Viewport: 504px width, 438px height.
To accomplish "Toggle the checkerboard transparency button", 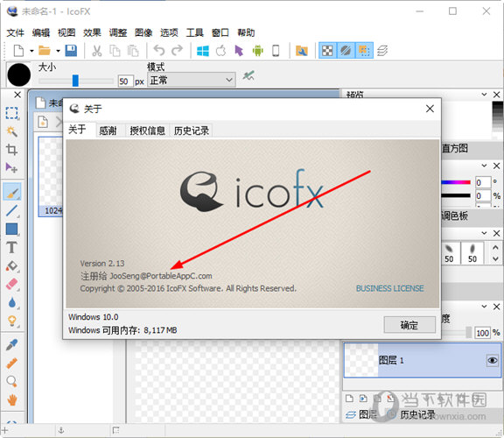I will click(327, 51).
